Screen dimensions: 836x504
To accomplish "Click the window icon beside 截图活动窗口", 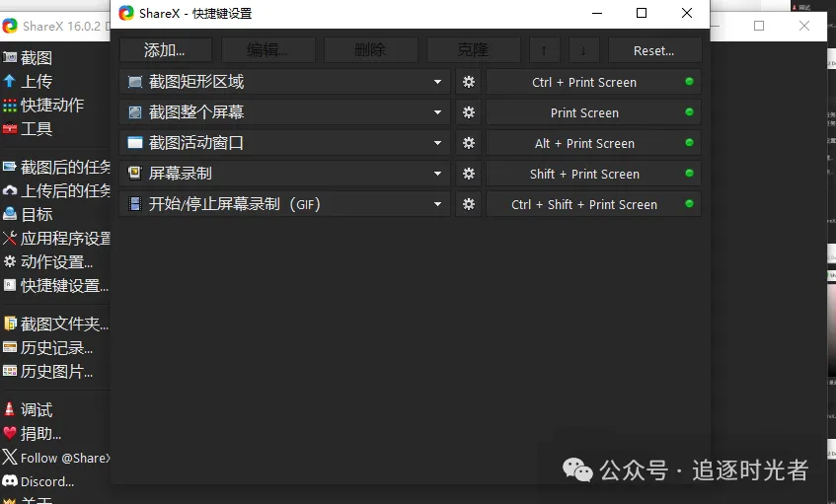I will click(135, 143).
